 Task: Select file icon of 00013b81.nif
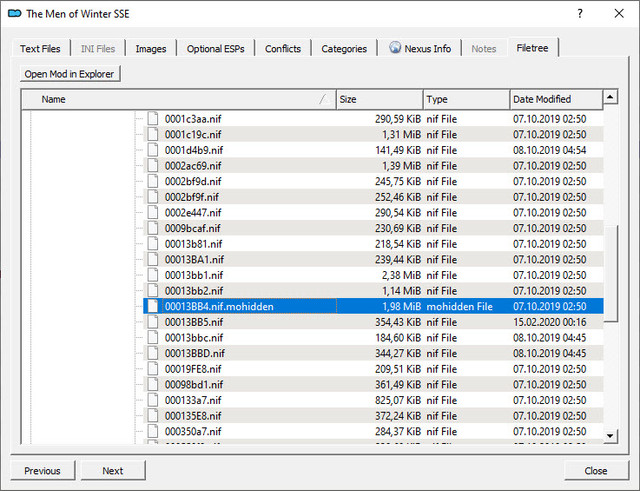(153, 244)
